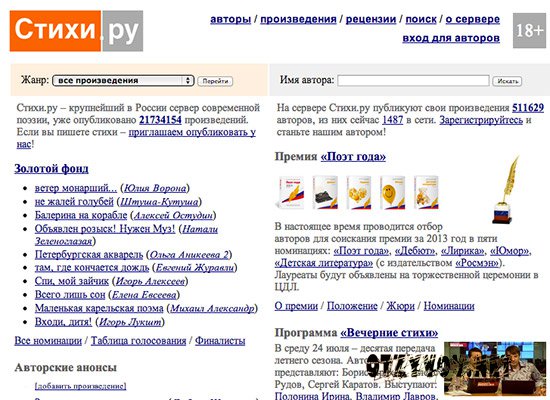This screenshot has width=550, height=400.
Task: Click the Таблица голосования link
Action: coord(139,341)
